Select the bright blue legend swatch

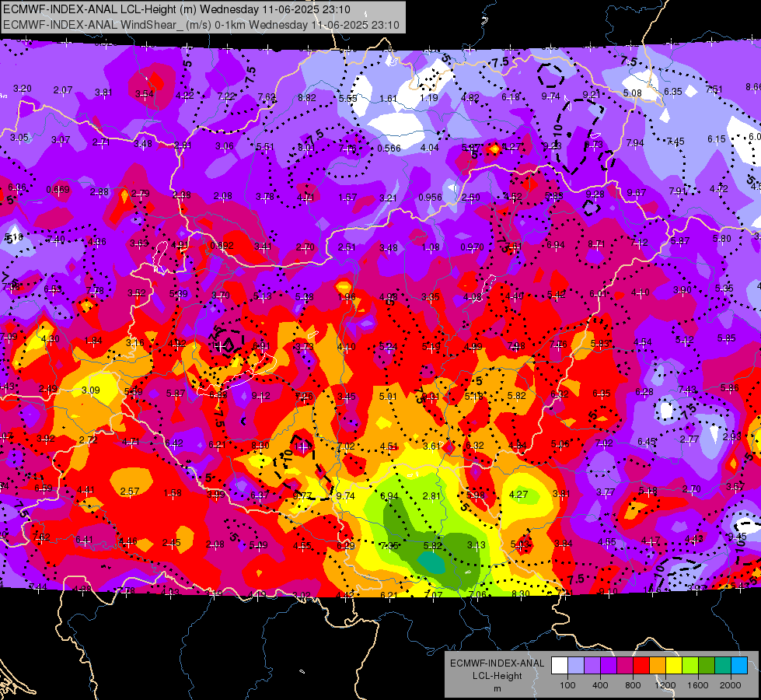(739, 666)
